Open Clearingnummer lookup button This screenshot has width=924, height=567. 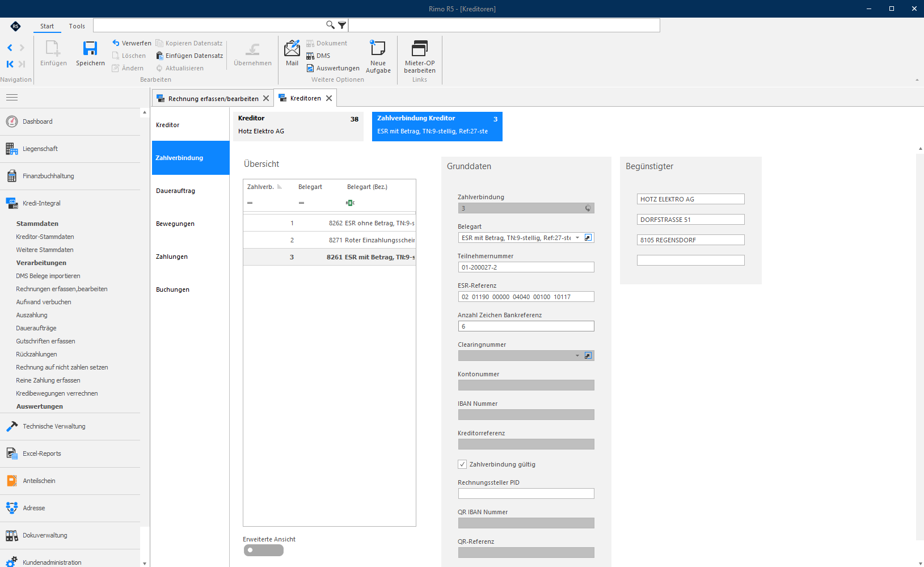tap(588, 356)
